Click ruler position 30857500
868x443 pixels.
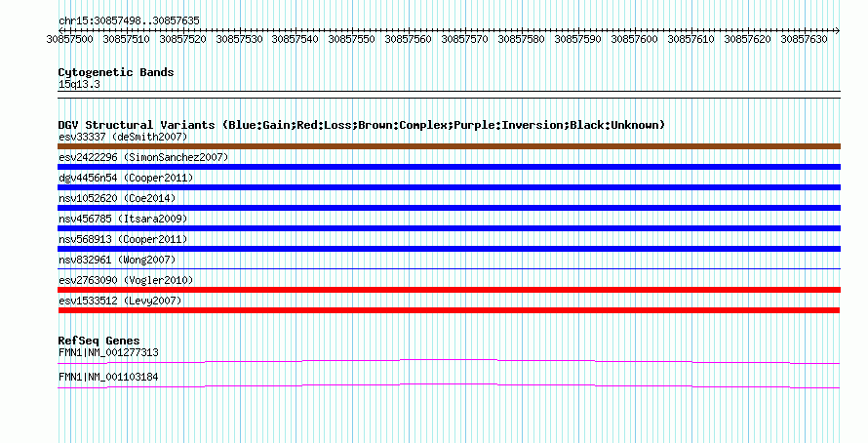[70, 39]
